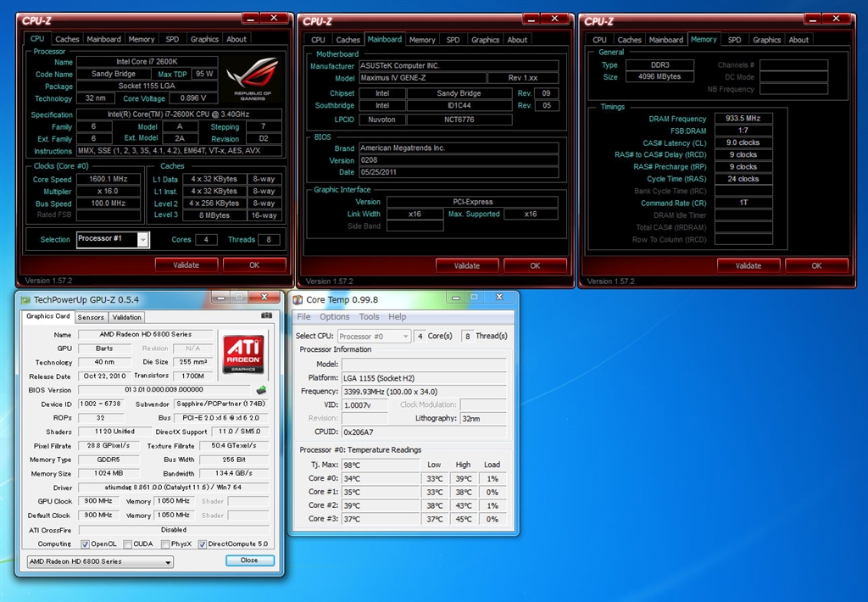Click OK in the CPU-Z Mainboard window
Screen dimensions: 868x602
pos(535,266)
